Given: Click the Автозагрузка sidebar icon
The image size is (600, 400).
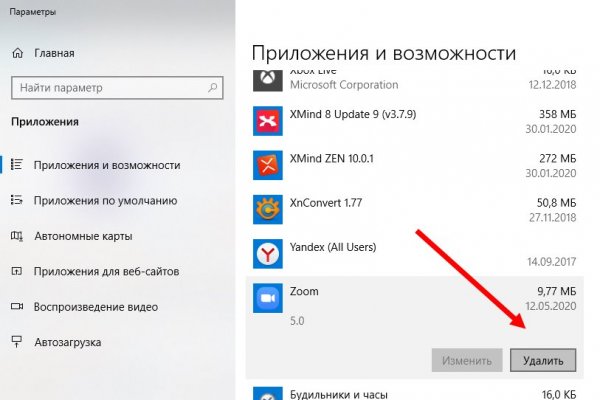Looking at the screenshot, I should point(17,342).
